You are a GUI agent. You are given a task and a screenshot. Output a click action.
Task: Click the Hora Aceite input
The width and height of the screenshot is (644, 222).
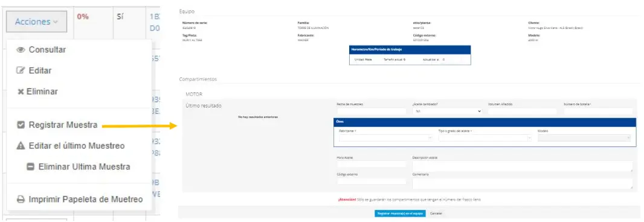[372, 165]
